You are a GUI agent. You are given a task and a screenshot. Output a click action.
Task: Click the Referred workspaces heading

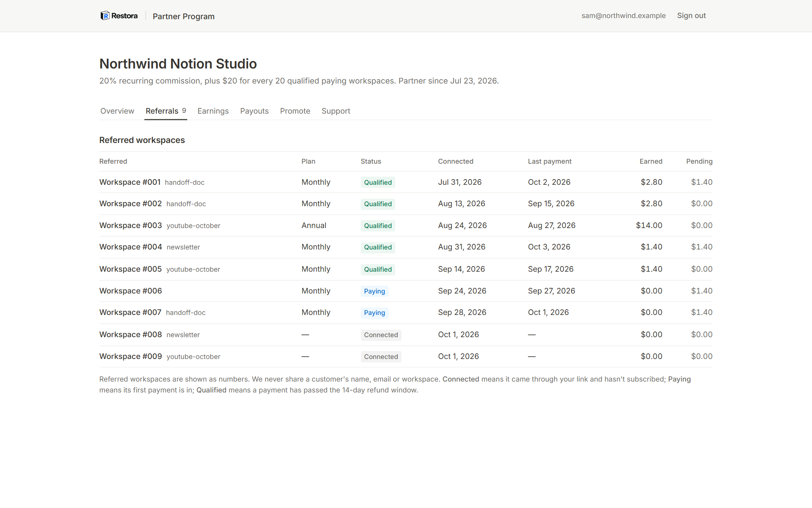142,140
